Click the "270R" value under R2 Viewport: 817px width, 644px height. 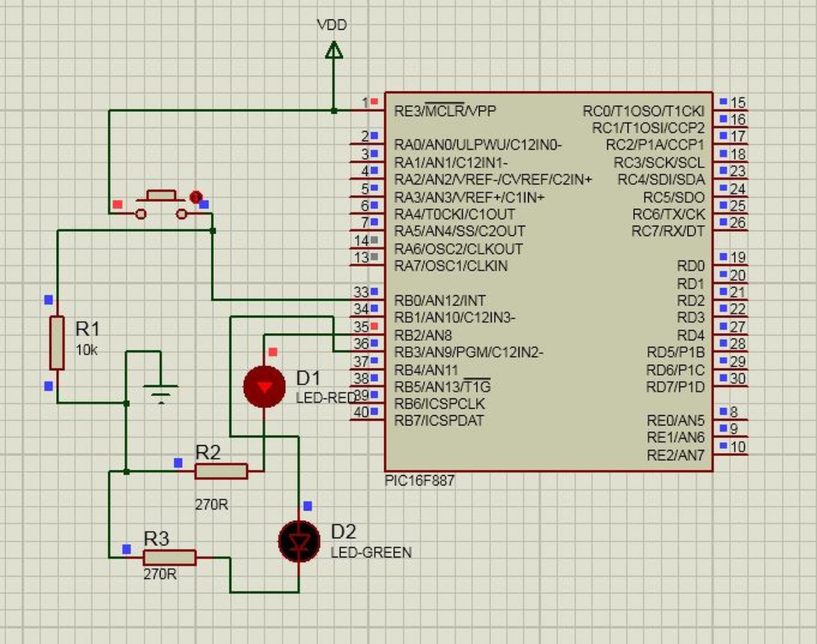[x=211, y=504]
